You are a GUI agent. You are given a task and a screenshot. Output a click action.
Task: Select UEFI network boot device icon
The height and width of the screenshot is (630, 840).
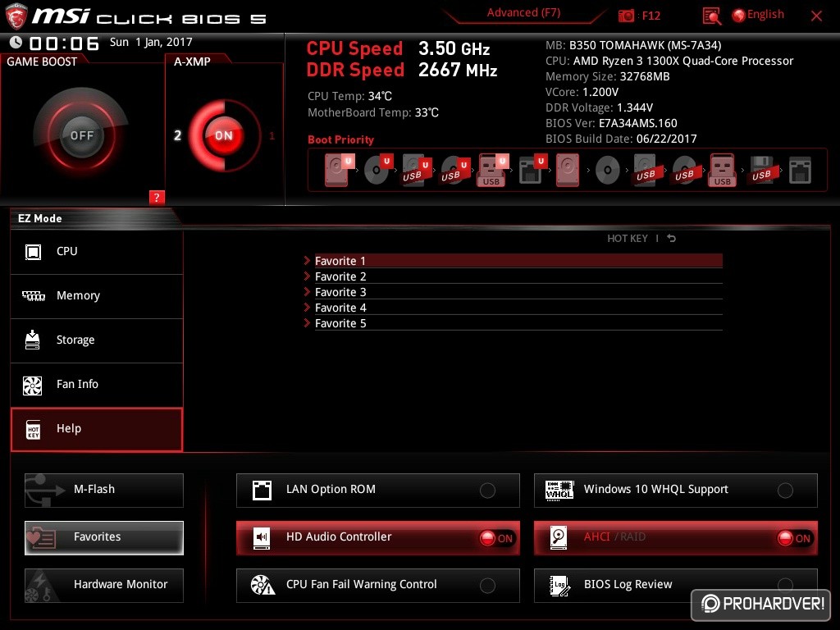pyautogui.click(x=532, y=170)
